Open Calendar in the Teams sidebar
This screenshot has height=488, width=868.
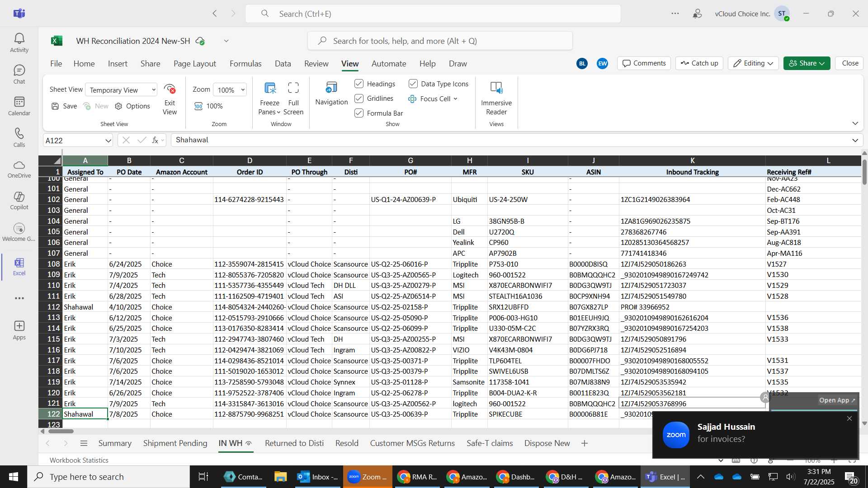(x=19, y=106)
